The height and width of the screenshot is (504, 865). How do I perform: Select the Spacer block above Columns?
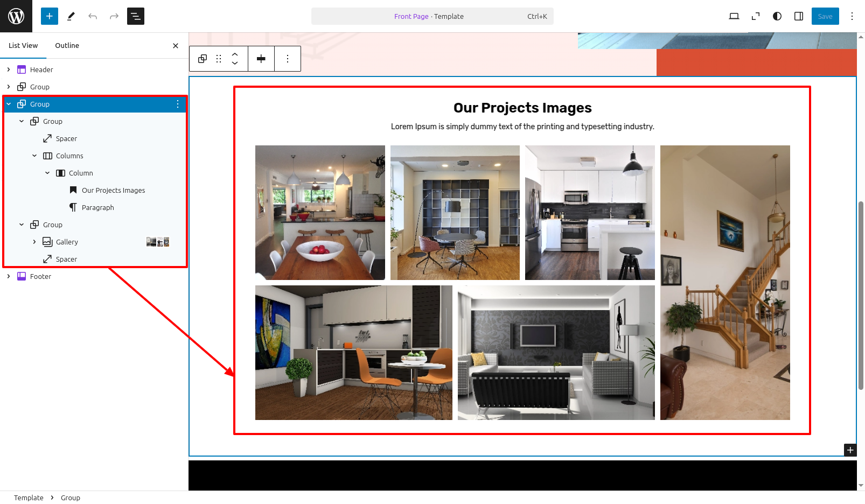(66, 138)
